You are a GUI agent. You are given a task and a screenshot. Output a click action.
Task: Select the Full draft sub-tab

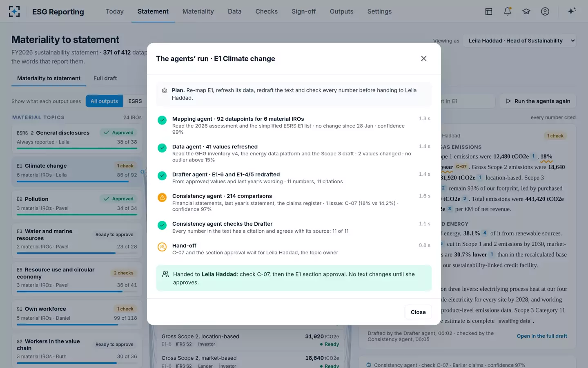[x=105, y=78]
